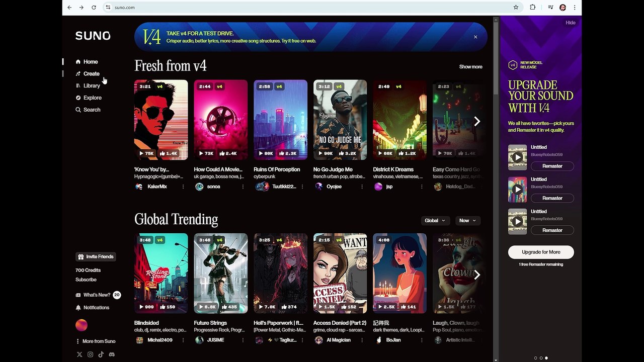Image resolution: width=644 pixels, height=362 pixels.
Task: Open the Now time-range dropdown
Action: (x=468, y=220)
